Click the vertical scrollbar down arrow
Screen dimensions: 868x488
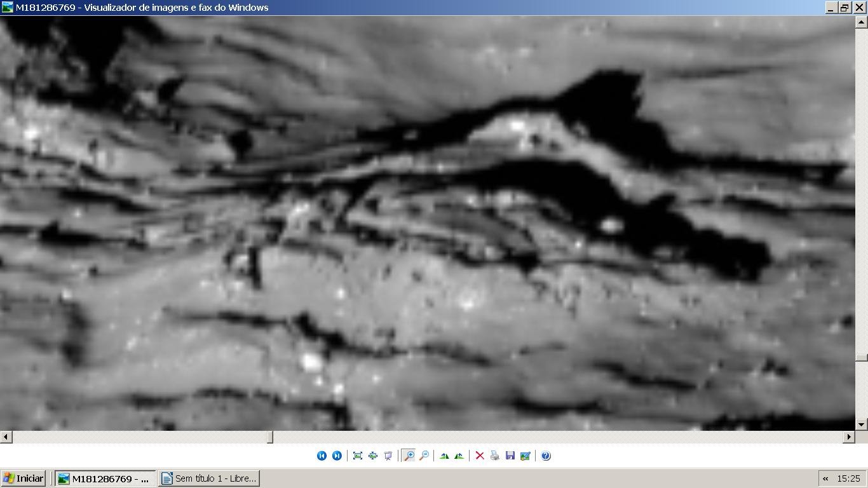[861, 424]
